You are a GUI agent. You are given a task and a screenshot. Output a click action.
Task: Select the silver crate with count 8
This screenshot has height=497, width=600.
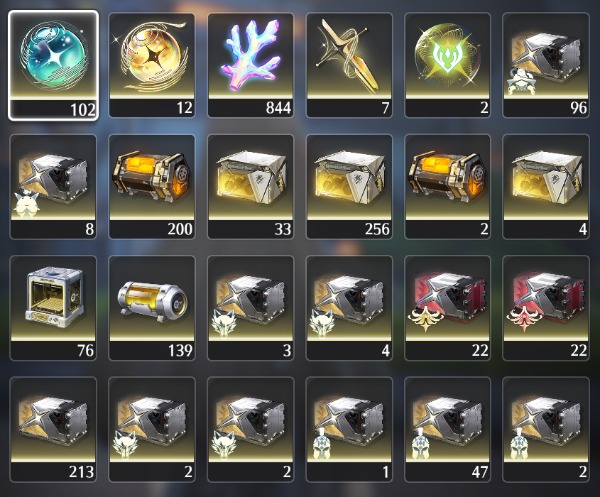click(x=53, y=187)
